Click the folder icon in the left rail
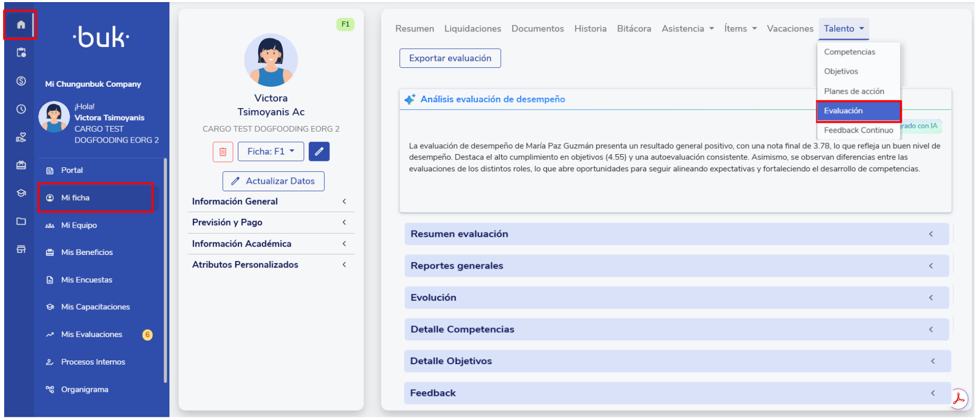The width and height of the screenshot is (980, 419). (21, 222)
